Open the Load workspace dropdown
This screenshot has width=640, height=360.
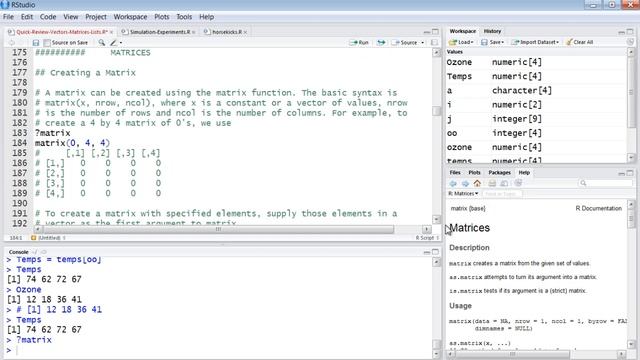(x=461, y=42)
